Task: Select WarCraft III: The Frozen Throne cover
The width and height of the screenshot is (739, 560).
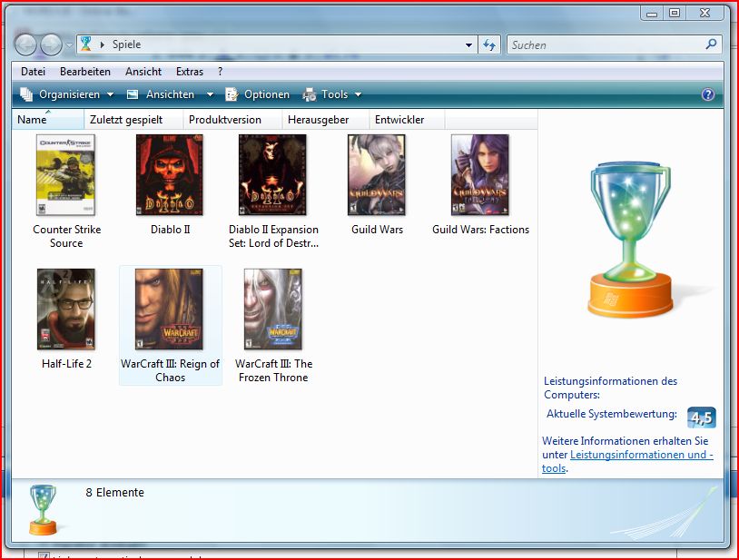Action: [x=273, y=309]
